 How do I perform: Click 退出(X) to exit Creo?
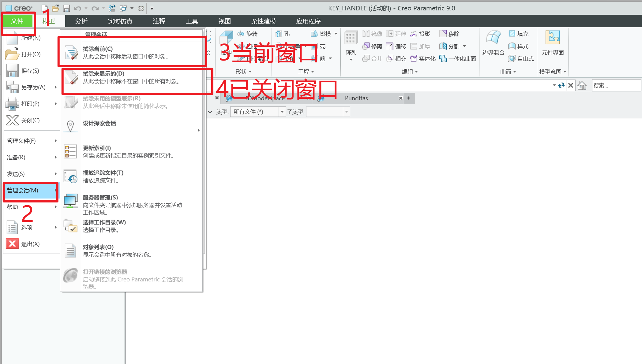[30, 244]
